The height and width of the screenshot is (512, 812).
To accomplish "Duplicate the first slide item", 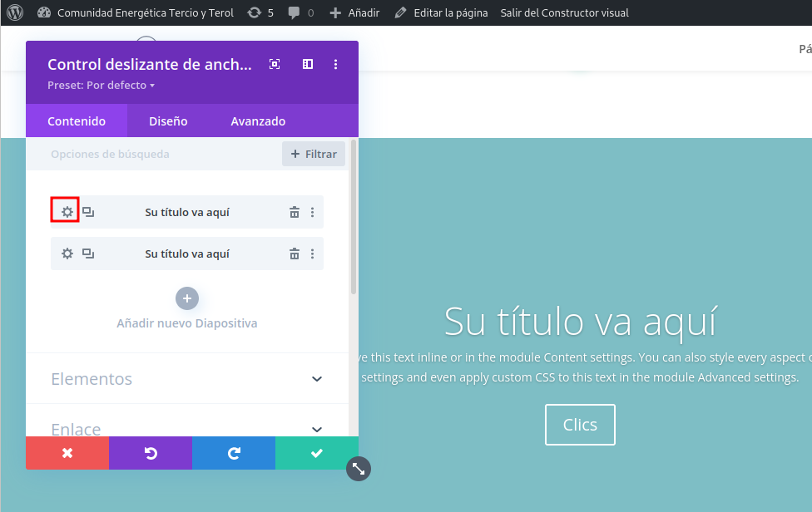I will coord(88,212).
